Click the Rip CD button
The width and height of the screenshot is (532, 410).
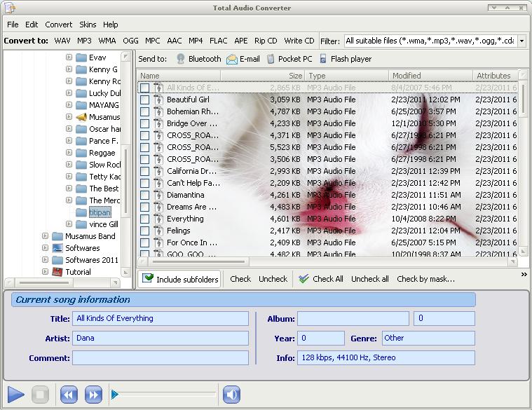point(266,41)
